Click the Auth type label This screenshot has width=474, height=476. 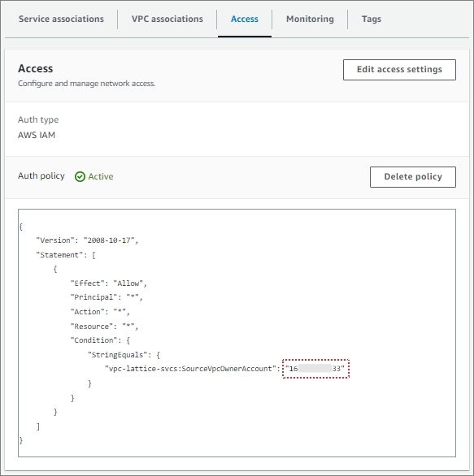click(x=38, y=119)
